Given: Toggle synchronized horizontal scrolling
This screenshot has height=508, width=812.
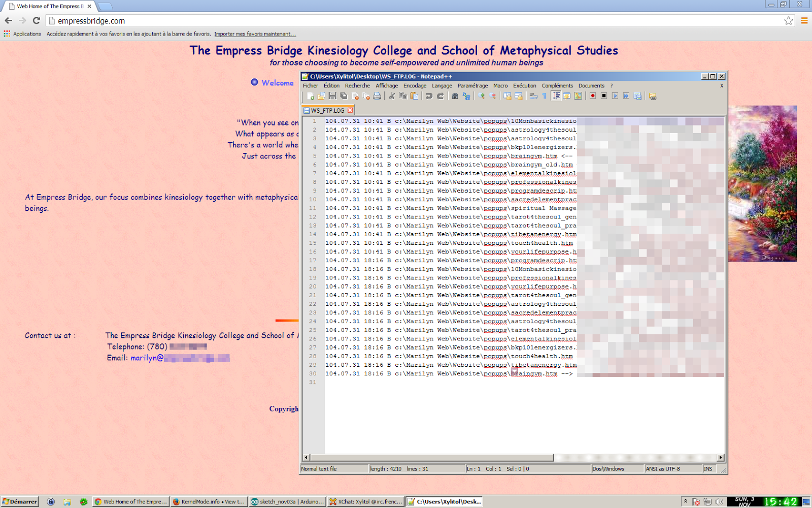Looking at the screenshot, I should click(x=518, y=96).
